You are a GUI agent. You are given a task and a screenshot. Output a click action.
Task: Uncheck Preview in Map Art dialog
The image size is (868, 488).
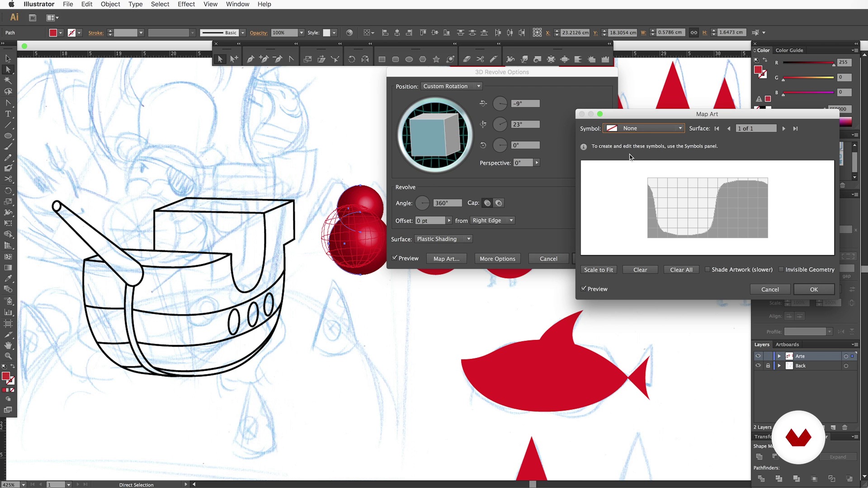click(x=584, y=289)
